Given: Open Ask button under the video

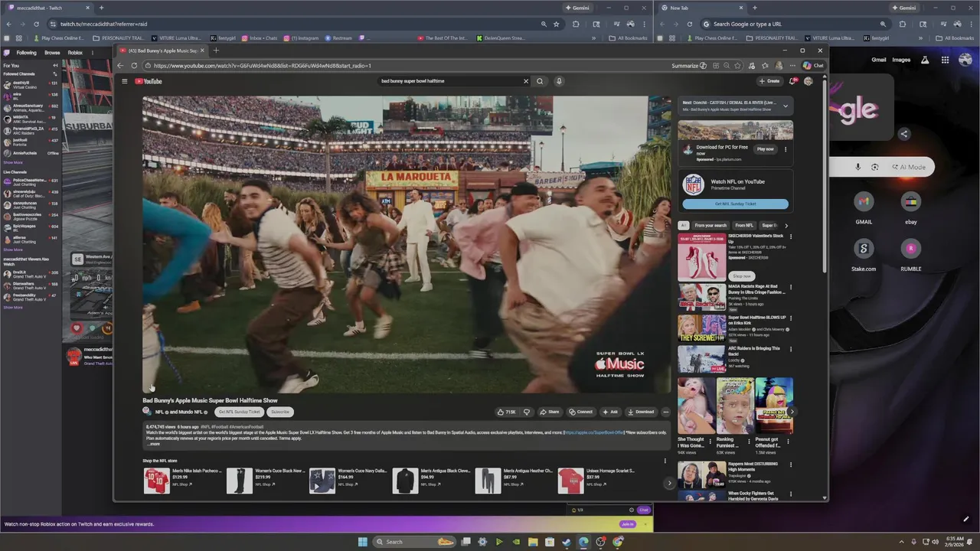Looking at the screenshot, I should pos(610,412).
